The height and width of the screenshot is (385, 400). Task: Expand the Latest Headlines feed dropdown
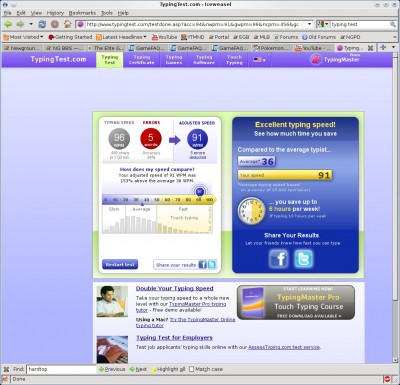[121, 37]
